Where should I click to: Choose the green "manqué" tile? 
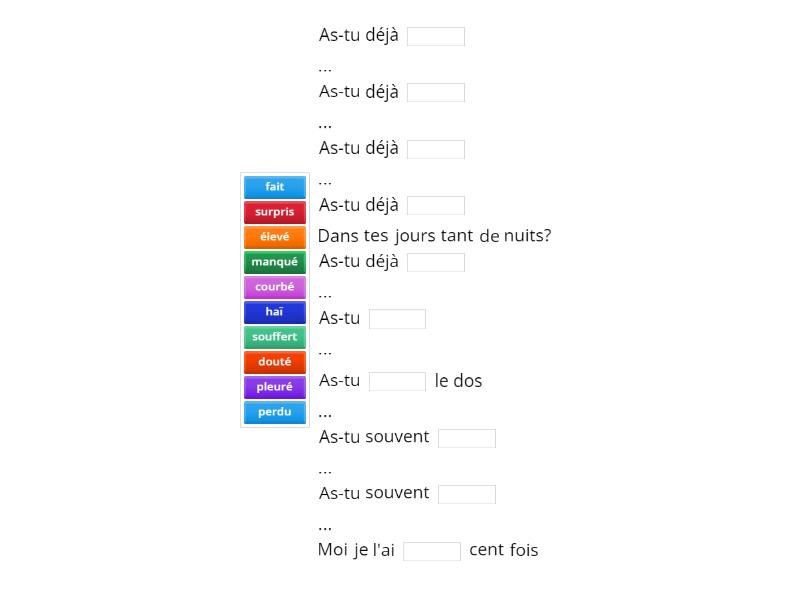pyautogui.click(x=274, y=262)
